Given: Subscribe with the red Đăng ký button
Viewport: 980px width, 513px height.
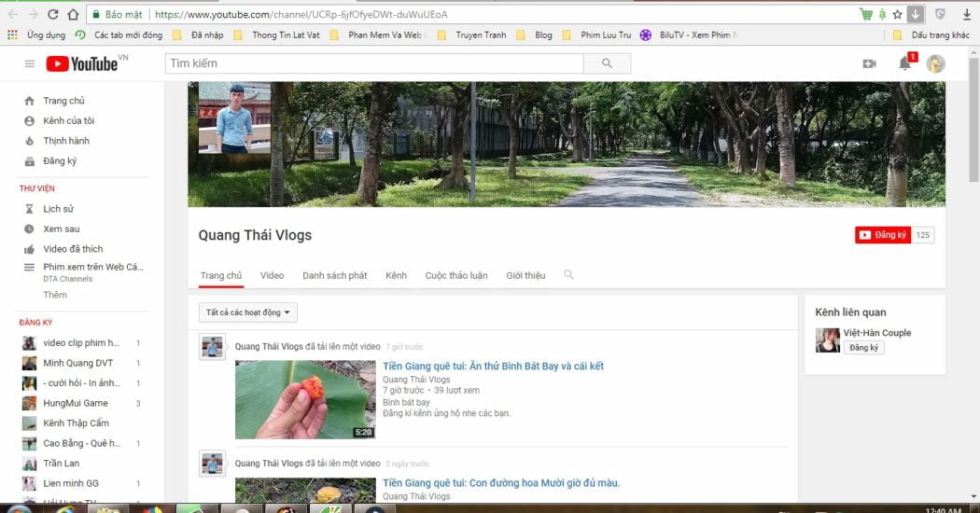Looking at the screenshot, I should 883,235.
